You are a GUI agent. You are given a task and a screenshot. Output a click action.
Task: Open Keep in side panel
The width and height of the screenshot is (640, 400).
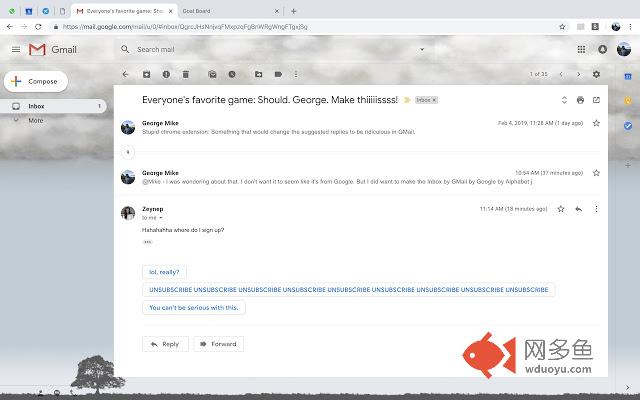(628, 100)
